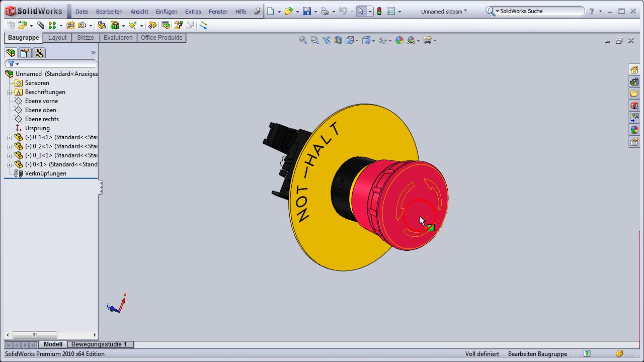Switch to the PropertyManager tab

coord(24,52)
